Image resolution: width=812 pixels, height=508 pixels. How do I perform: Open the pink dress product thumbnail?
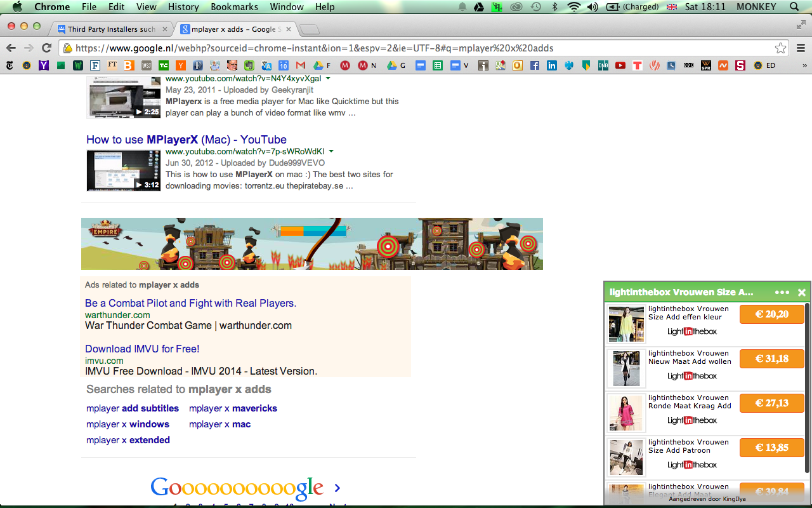coord(626,413)
